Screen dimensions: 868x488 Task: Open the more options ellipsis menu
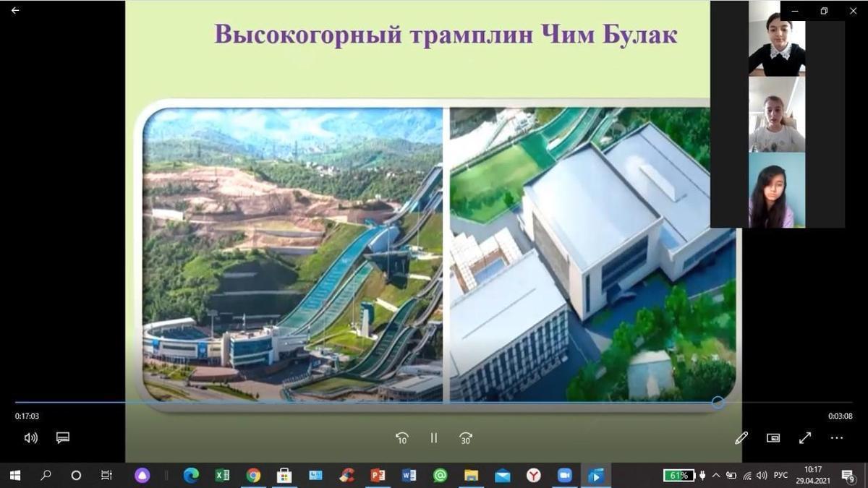point(837,438)
